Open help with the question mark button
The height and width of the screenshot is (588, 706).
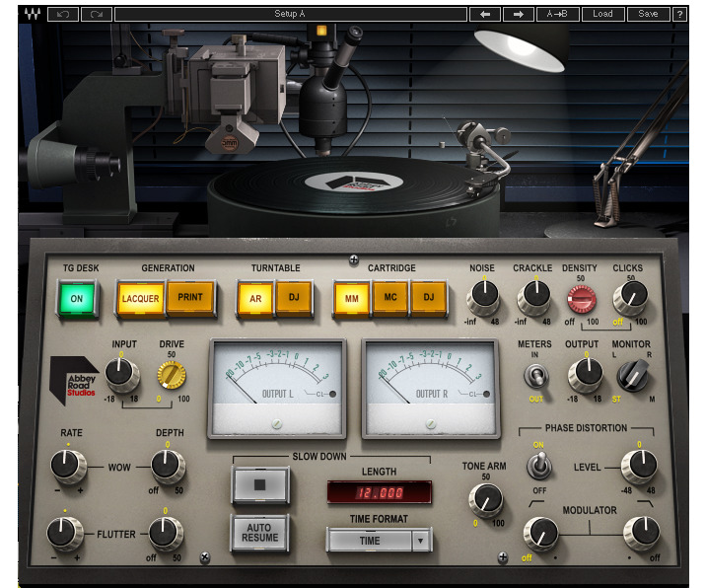click(679, 14)
